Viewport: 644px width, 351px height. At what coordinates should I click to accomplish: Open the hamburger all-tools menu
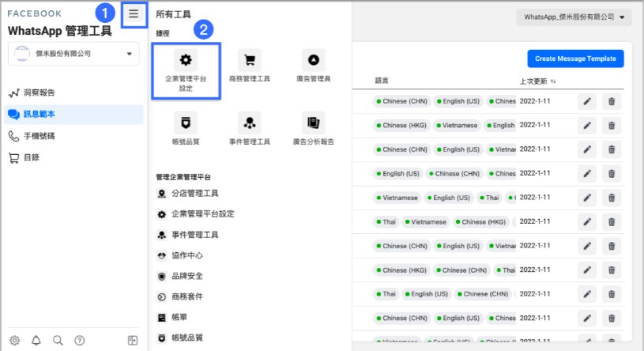134,14
